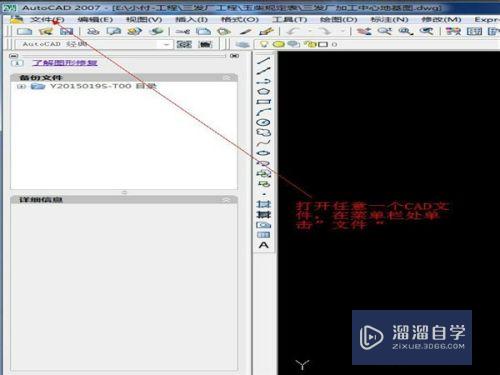Click the Undo arrow icon
The width and height of the screenshot is (500, 375).
point(293,32)
